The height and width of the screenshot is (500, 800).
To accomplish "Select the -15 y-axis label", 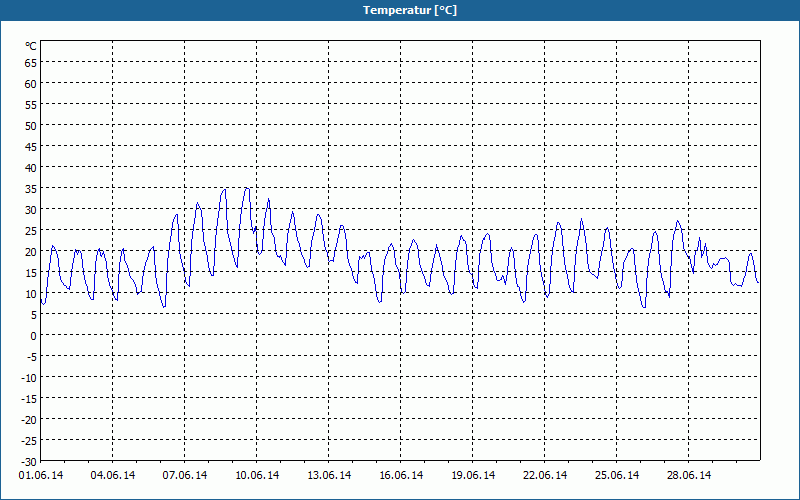I will point(29,398).
